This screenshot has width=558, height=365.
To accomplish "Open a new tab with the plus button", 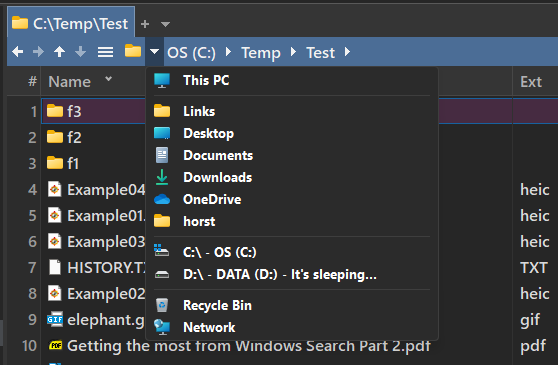I will click(x=145, y=24).
